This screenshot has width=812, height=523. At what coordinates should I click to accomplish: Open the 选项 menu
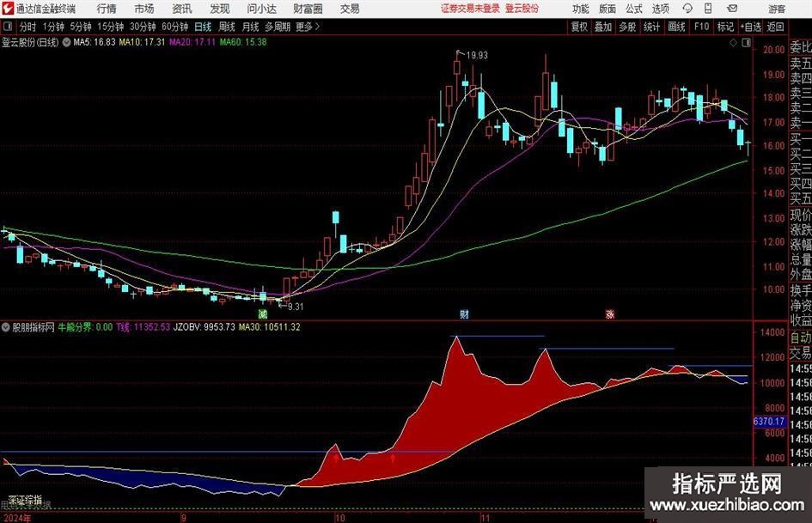pyautogui.click(x=660, y=9)
